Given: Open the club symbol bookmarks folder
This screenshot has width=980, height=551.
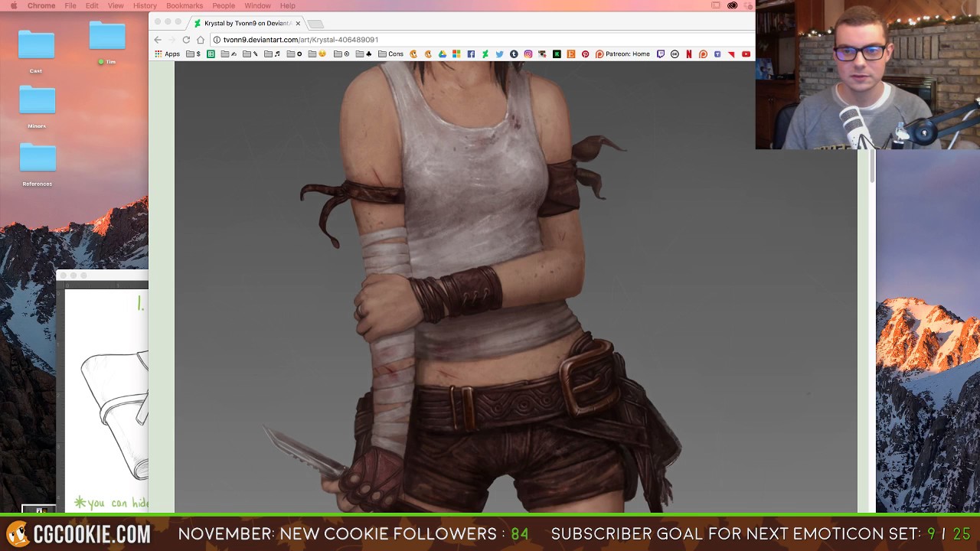Looking at the screenshot, I should point(363,54).
